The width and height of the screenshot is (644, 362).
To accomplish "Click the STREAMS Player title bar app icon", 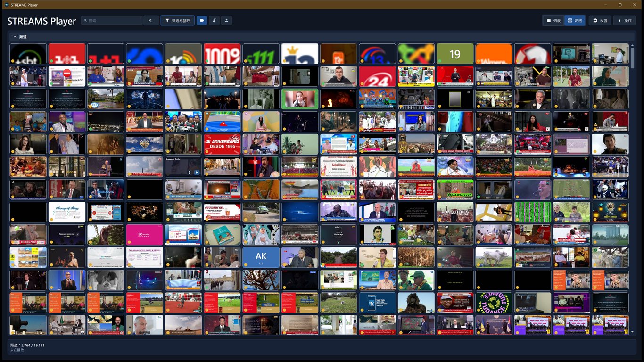I will (x=7, y=5).
